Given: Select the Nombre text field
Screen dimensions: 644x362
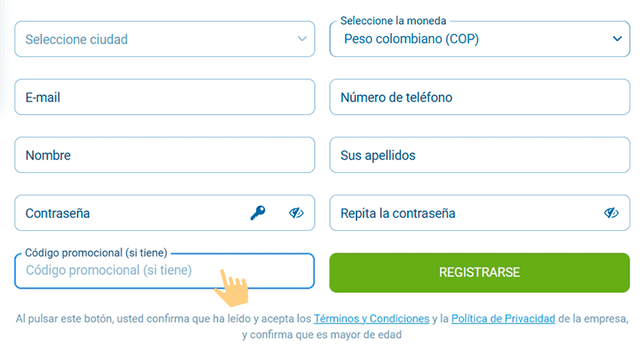Looking at the screenshot, I should [x=164, y=155].
